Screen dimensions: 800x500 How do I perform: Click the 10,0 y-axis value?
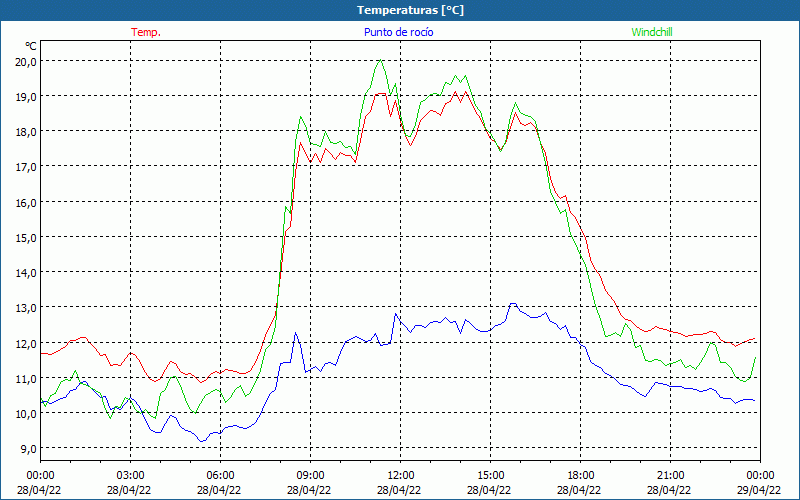(x=26, y=414)
